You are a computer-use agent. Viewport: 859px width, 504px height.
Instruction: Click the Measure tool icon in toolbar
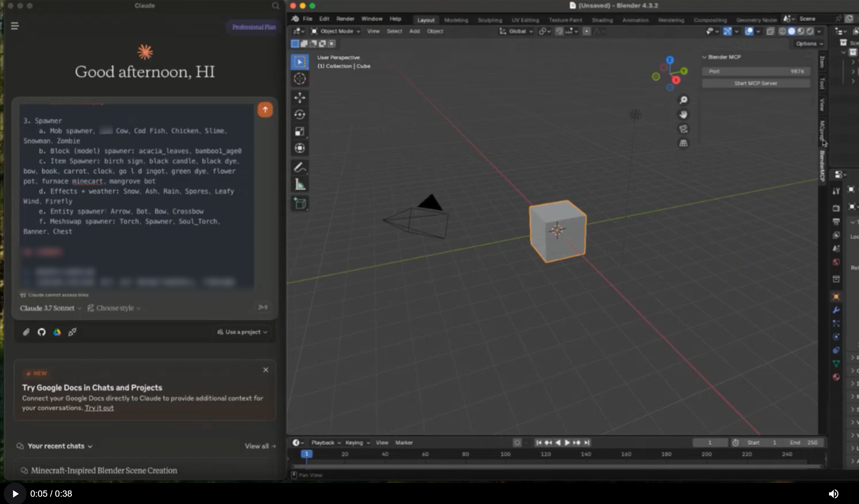click(x=299, y=185)
